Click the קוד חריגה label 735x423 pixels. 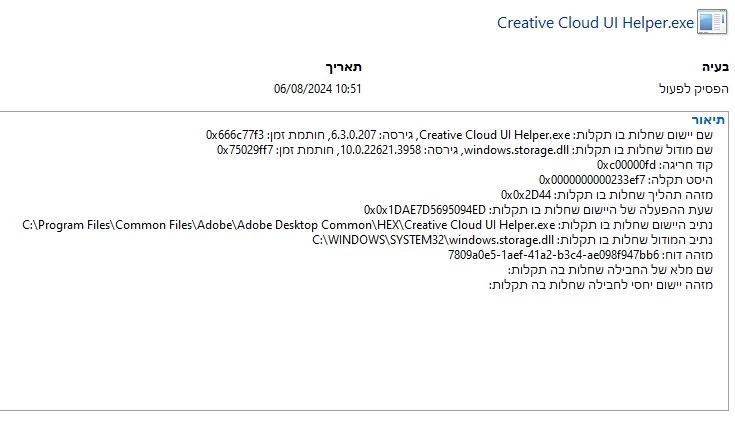(686, 165)
